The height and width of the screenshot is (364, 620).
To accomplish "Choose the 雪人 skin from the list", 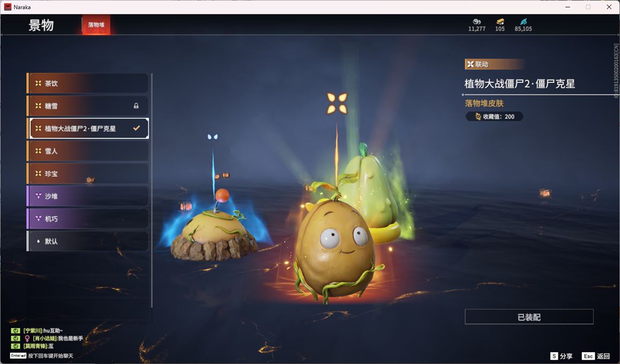I will pos(88,151).
